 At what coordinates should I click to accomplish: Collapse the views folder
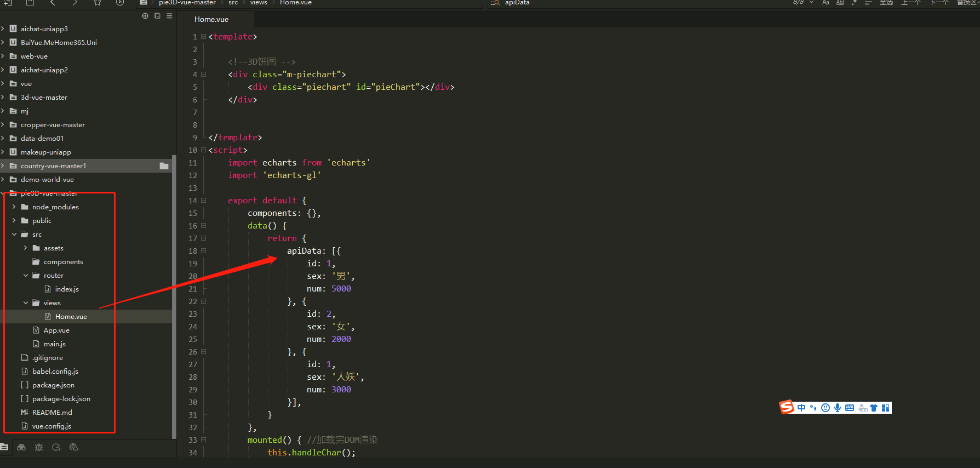[x=25, y=303]
